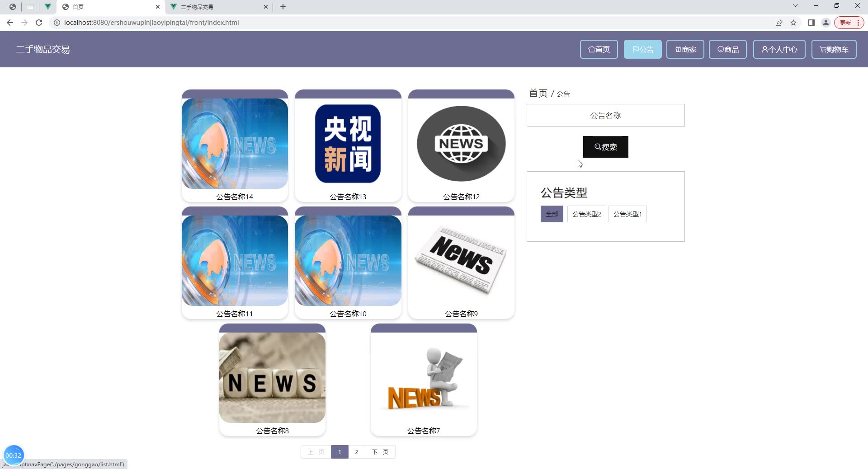Filter by 公告类型1

pos(627,214)
